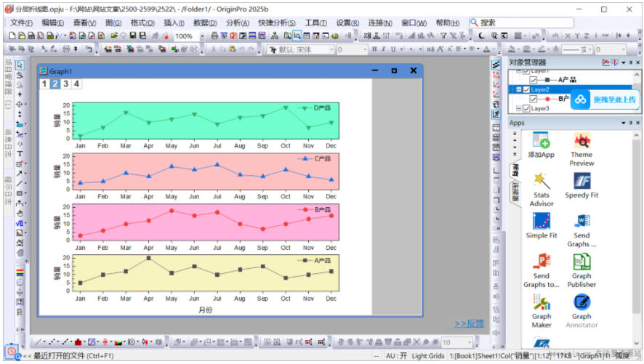Open the font name dropdown
644x364 pixels.
(331, 49)
